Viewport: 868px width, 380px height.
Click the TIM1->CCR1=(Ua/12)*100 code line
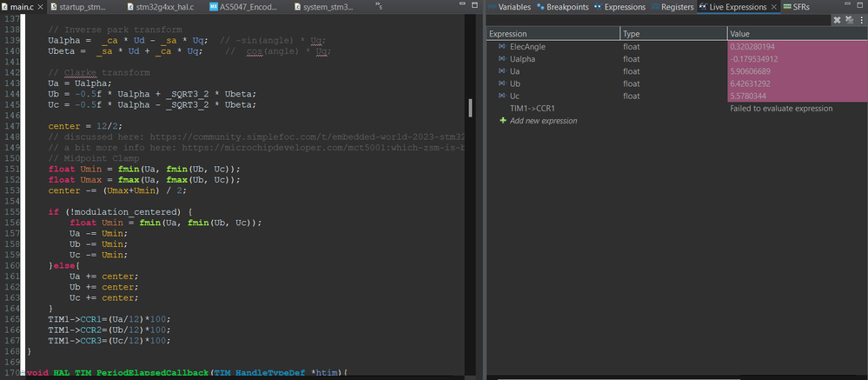(109, 319)
